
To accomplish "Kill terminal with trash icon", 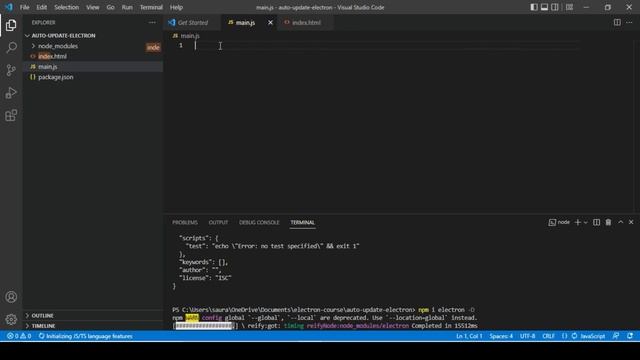I will [608, 222].
